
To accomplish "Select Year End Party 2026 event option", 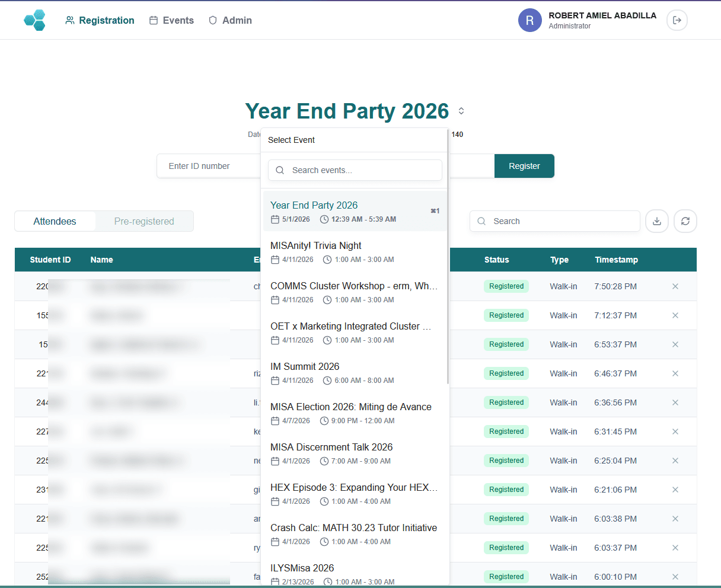I will point(355,212).
